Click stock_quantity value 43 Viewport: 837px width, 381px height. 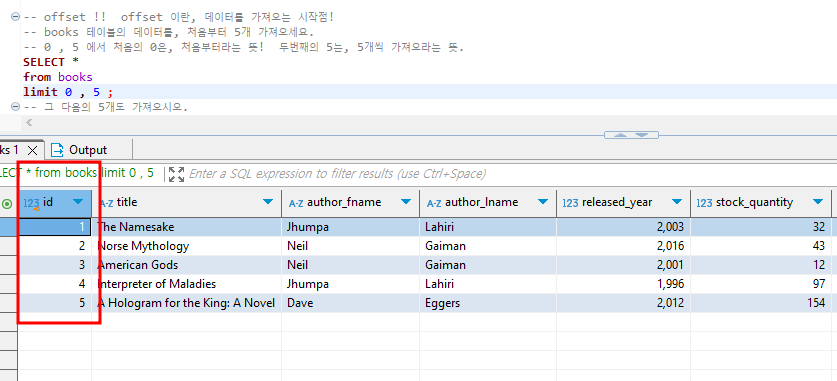[x=761, y=246]
